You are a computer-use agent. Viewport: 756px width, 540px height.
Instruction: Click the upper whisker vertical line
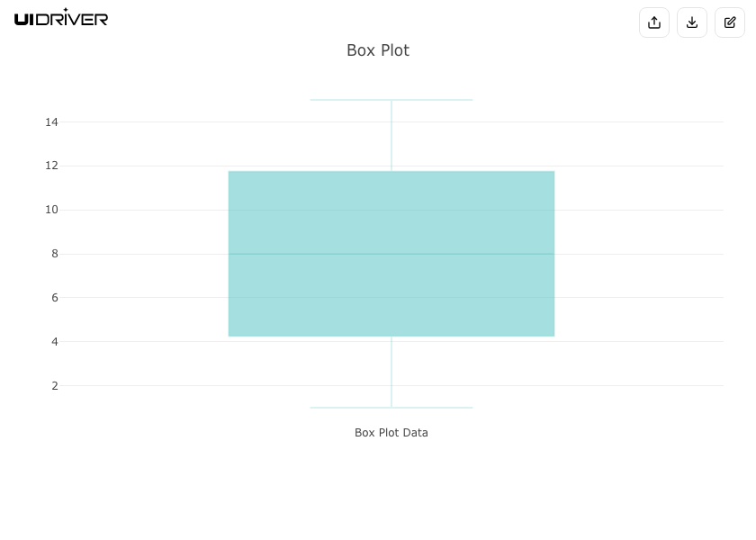[391, 135]
